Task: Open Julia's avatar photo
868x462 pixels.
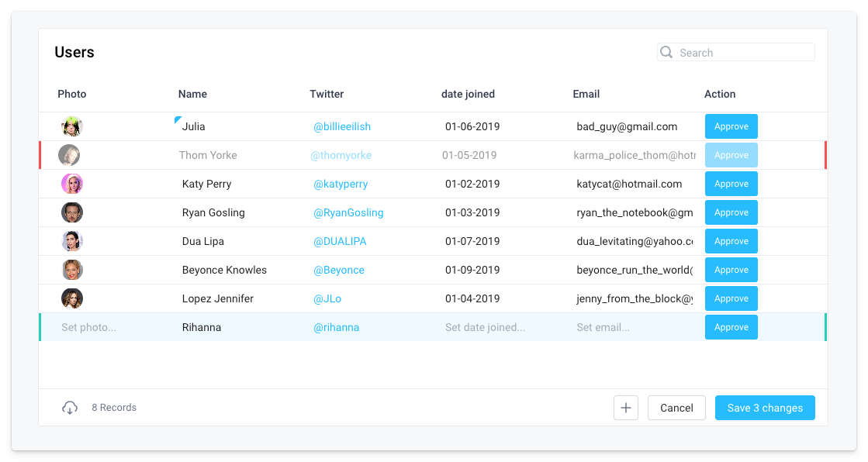Action: coord(72,126)
